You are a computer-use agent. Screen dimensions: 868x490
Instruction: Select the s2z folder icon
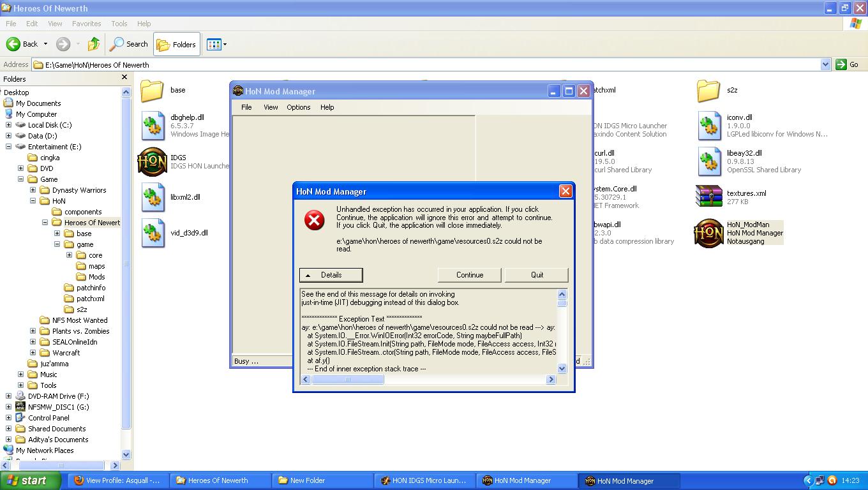click(x=708, y=91)
